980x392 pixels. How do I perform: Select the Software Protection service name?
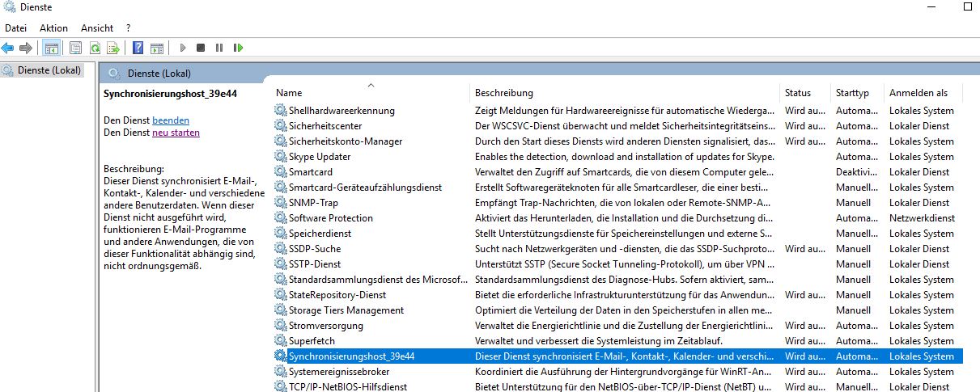(x=331, y=217)
